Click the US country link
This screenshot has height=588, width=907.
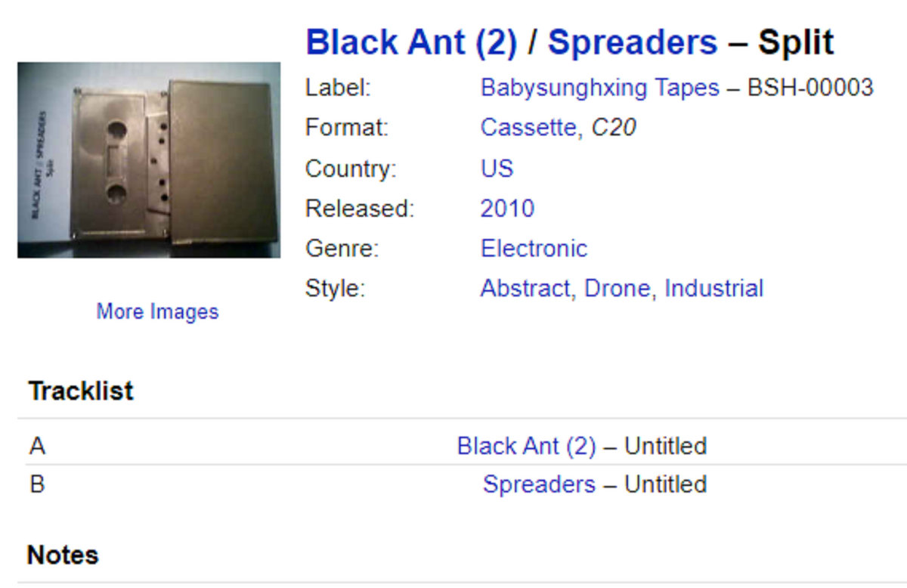tap(497, 168)
